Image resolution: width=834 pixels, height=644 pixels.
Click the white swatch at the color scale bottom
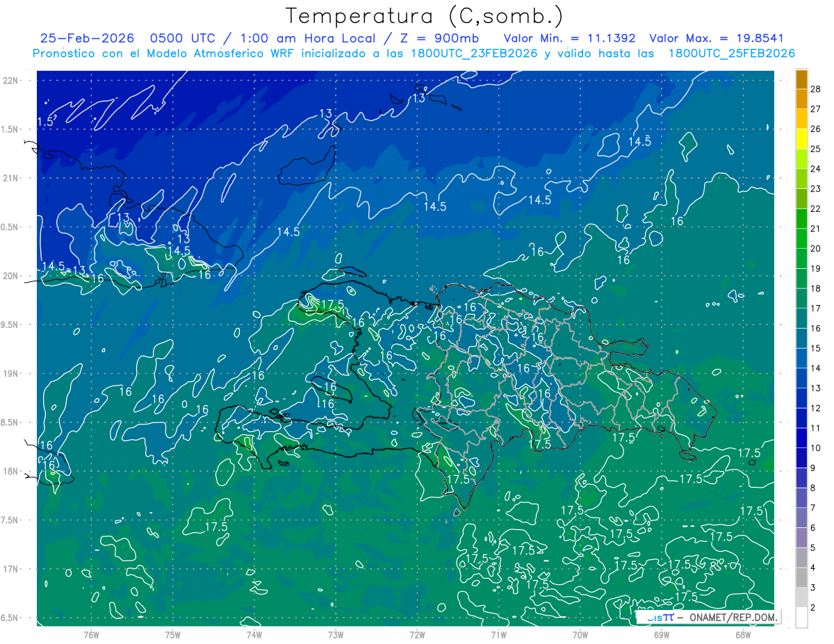tap(801, 618)
